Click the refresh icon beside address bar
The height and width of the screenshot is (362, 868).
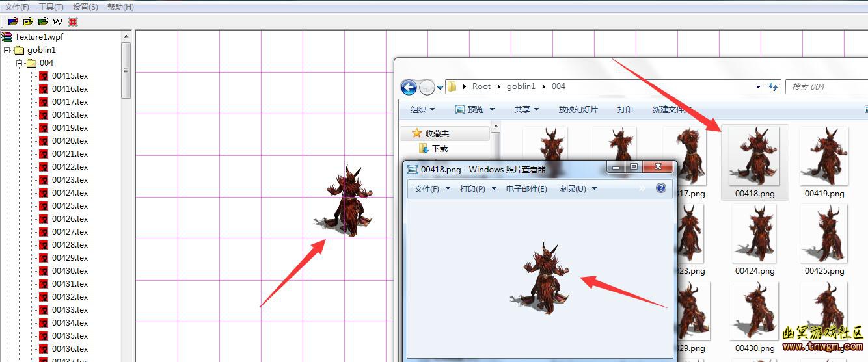[x=774, y=86]
